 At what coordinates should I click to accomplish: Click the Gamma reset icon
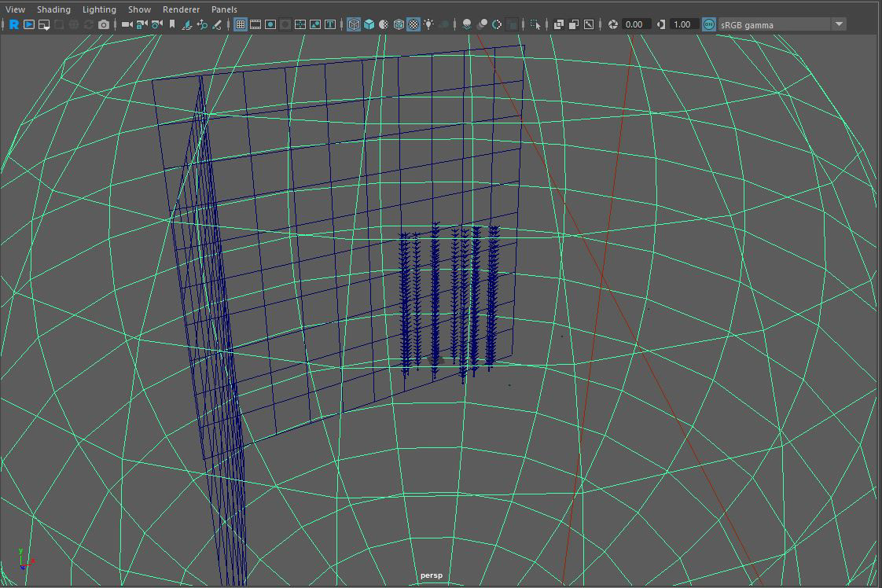(x=661, y=24)
